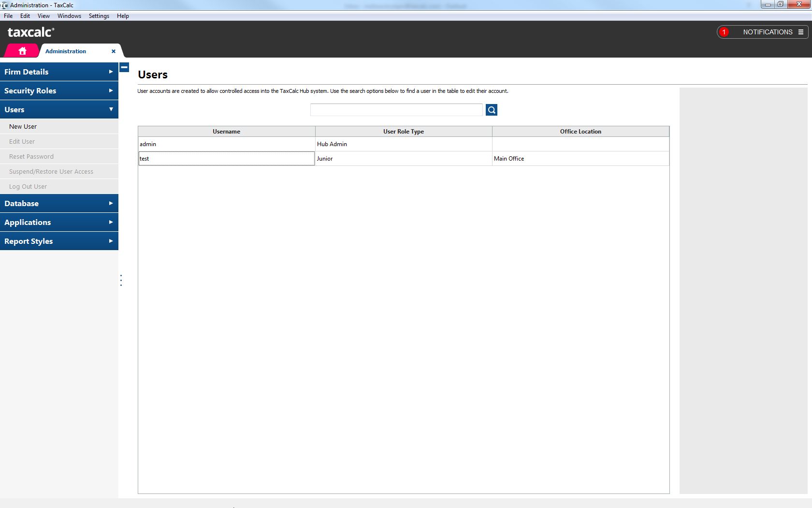Select Suspend/Restore User Access option

pyautogui.click(x=59, y=171)
